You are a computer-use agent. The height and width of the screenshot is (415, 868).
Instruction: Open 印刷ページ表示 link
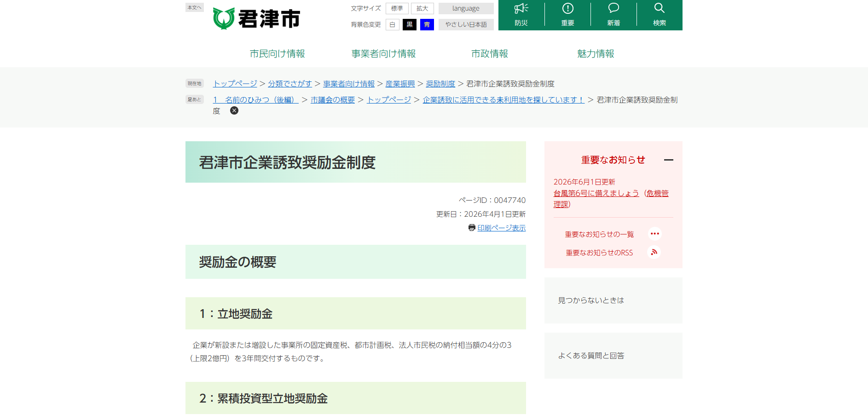[502, 228]
